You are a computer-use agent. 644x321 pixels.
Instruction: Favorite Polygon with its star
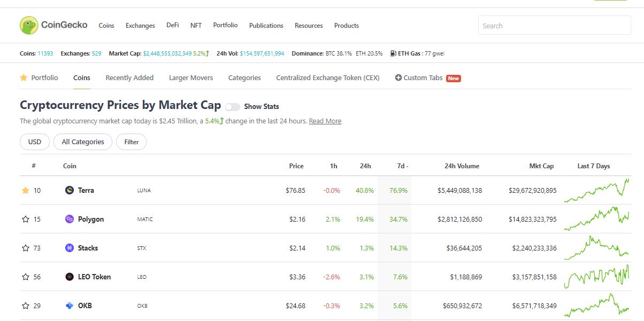coord(25,219)
